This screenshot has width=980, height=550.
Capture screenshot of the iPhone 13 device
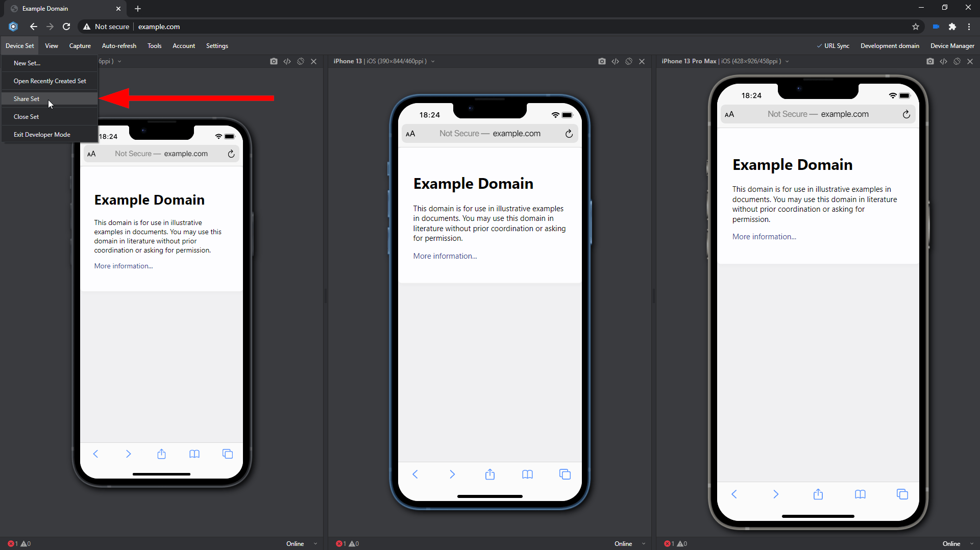point(602,61)
